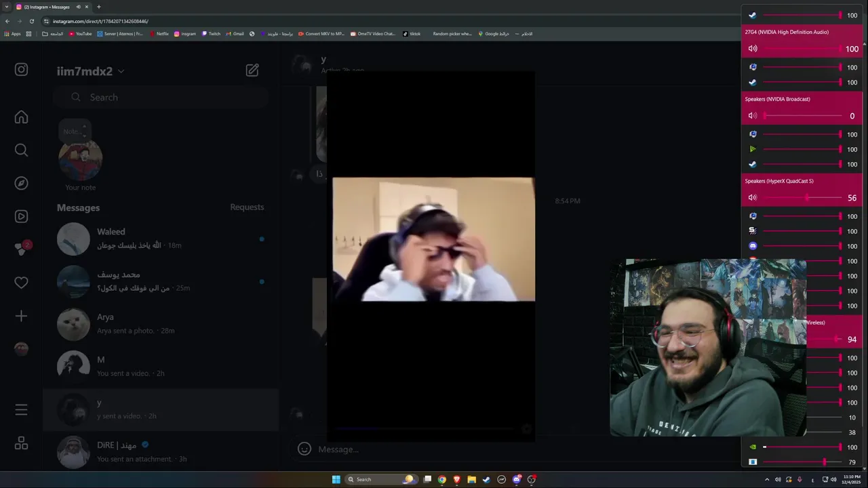Open Discord from the taskbar
Image resolution: width=868 pixels, height=488 pixels.
pos(517,479)
